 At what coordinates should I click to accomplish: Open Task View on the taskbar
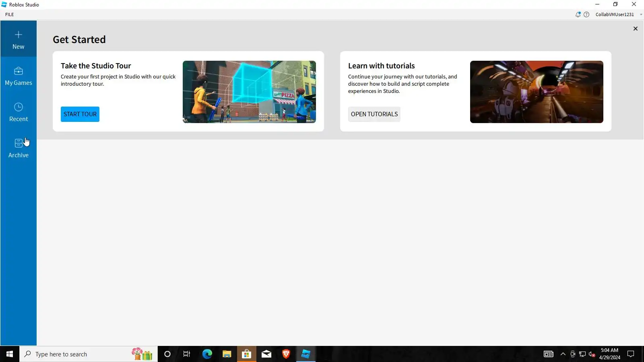tap(187, 354)
